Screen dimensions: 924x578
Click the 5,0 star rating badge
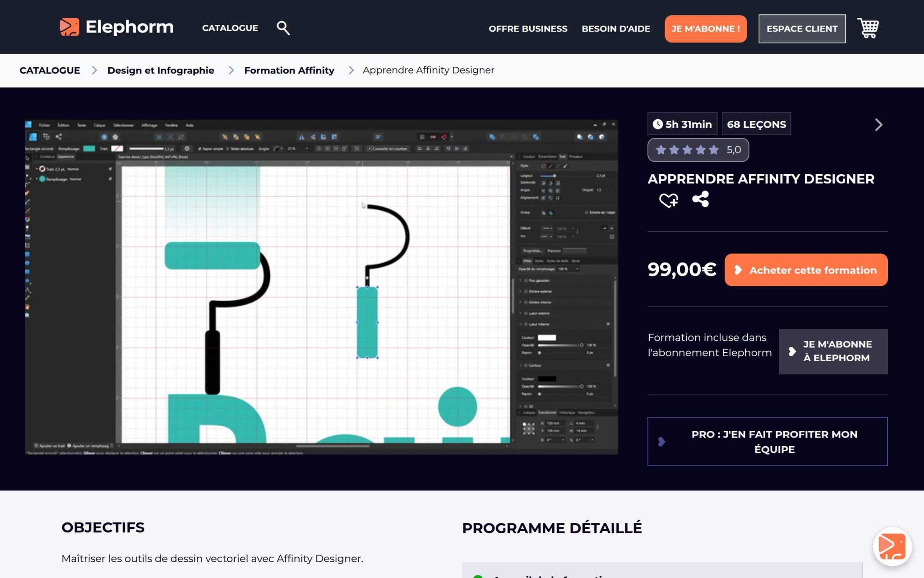pyautogui.click(x=698, y=150)
